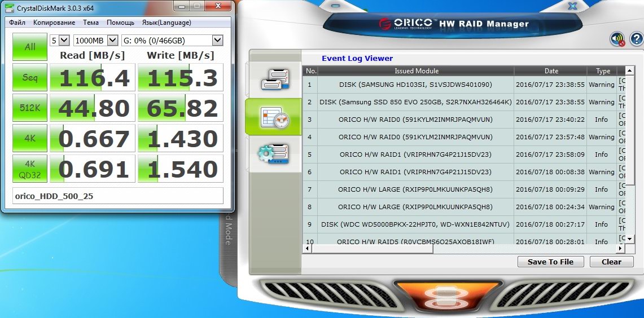Viewport: 644px width, 318px height.
Task: Clear the event log with Clear button
Action: click(x=611, y=262)
